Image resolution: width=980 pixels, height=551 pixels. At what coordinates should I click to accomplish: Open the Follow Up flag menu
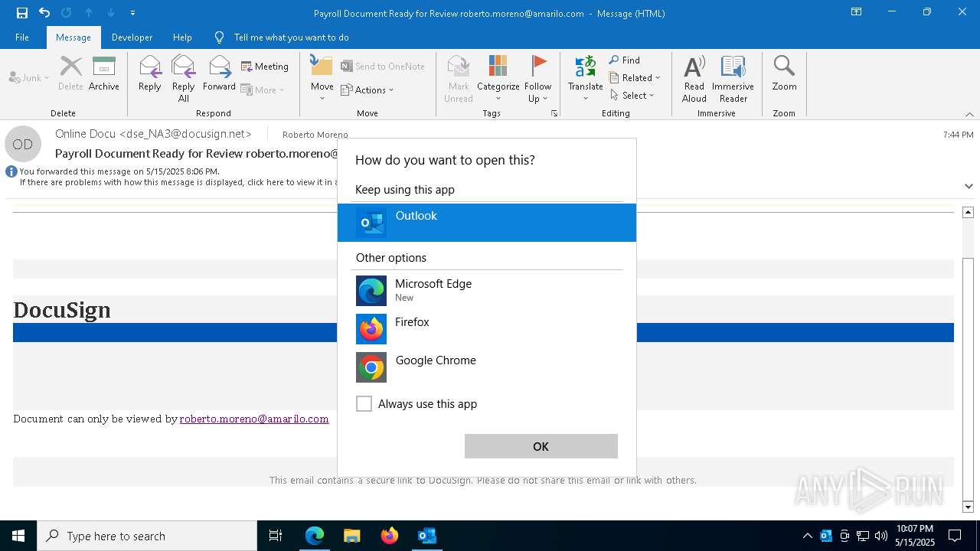pos(538,78)
